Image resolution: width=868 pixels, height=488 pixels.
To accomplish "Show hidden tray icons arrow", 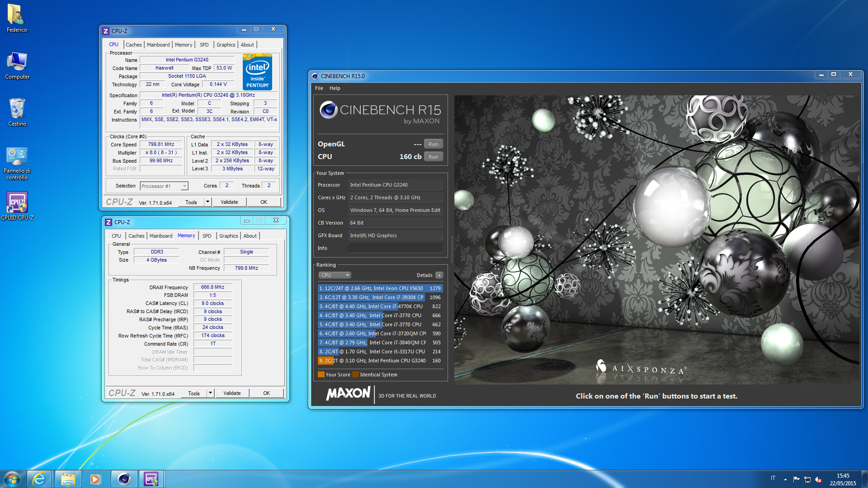I will 785,479.
